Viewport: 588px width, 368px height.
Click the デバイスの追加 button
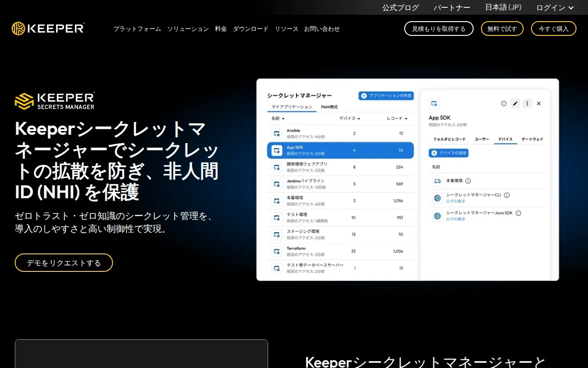pos(448,153)
